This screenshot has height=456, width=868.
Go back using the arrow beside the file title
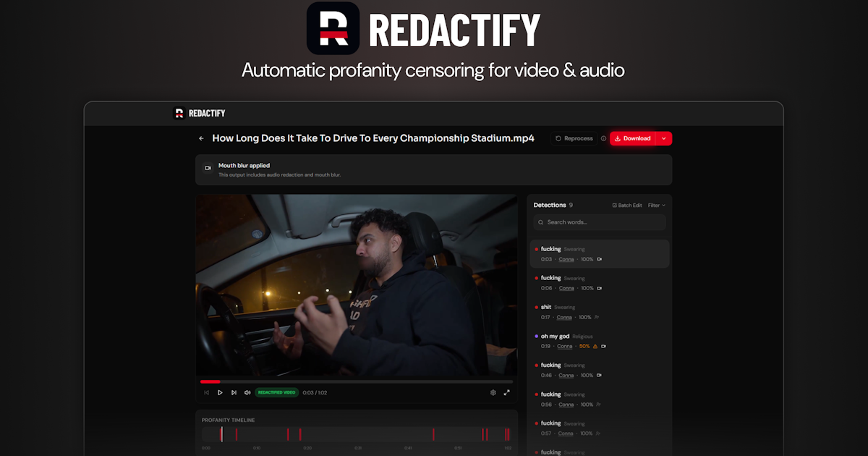coord(201,138)
